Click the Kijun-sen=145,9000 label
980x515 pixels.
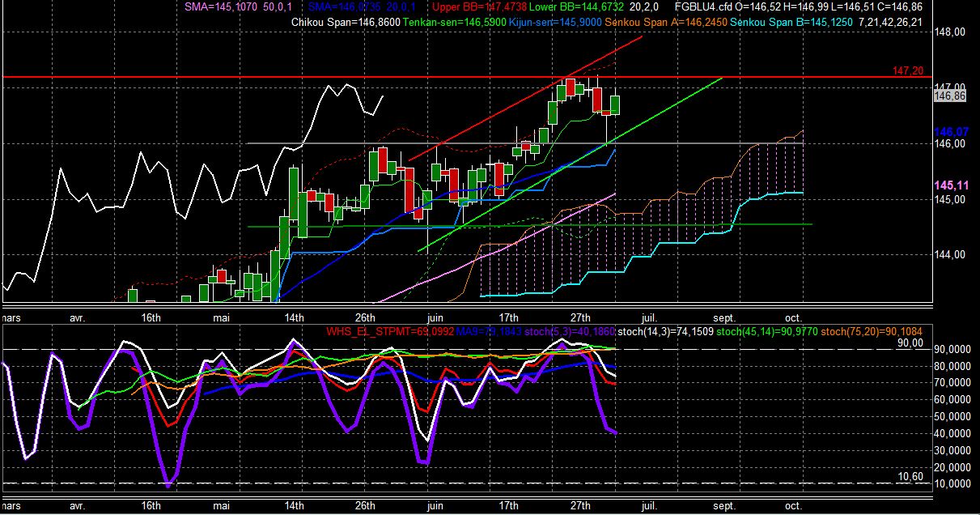click(555, 22)
